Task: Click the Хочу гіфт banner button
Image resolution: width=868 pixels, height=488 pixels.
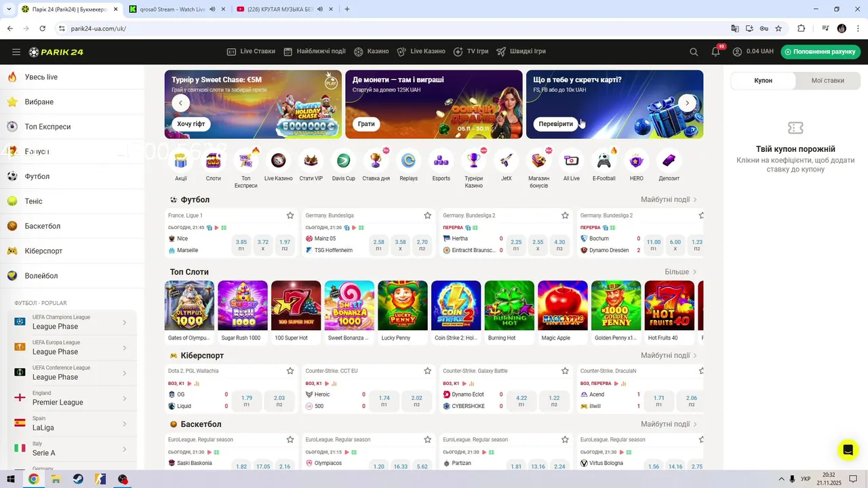Action: click(191, 124)
